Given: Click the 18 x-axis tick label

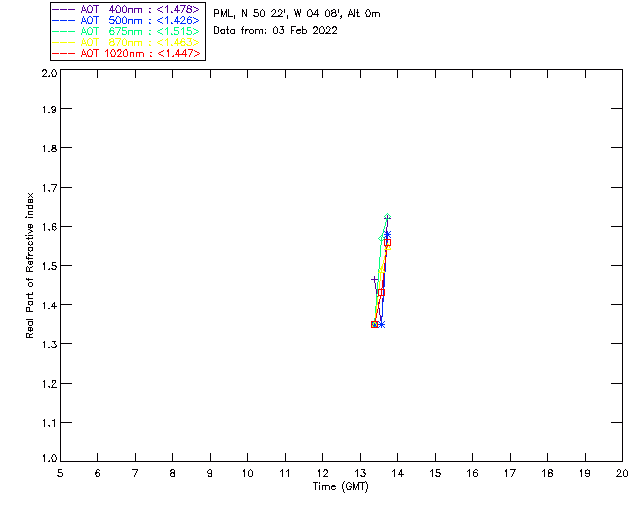Looking at the screenshot, I should coord(547,473).
